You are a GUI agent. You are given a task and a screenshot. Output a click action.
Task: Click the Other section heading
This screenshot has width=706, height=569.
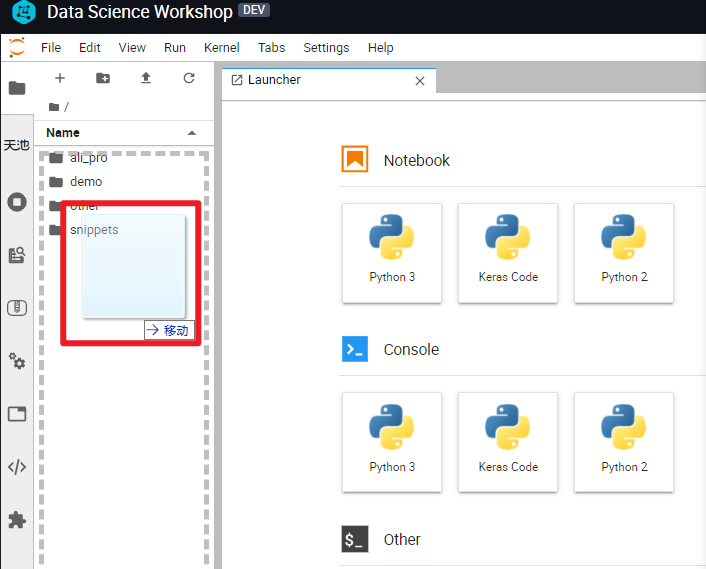pyautogui.click(x=402, y=539)
